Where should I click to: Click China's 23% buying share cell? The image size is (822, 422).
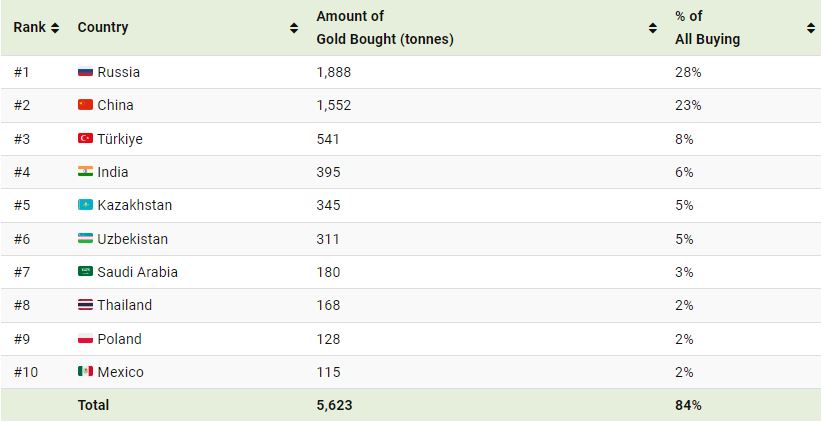pos(688,105)
